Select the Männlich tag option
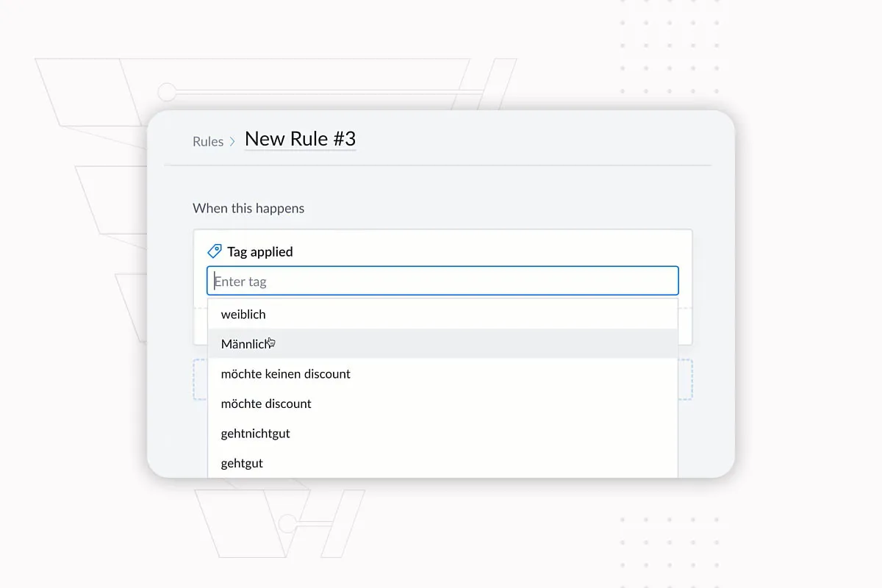 (x=442, y=343)
